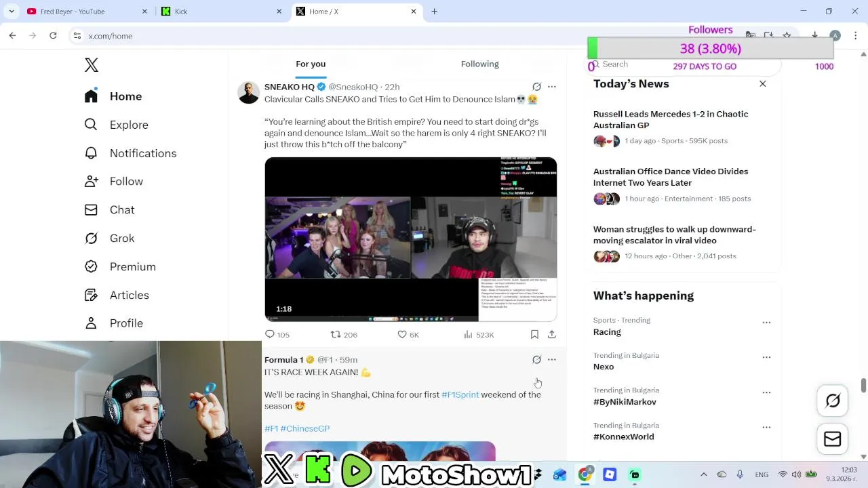Like the SNEAKO HQ post
The image size is (868, 488).
[x=408, y=334]
